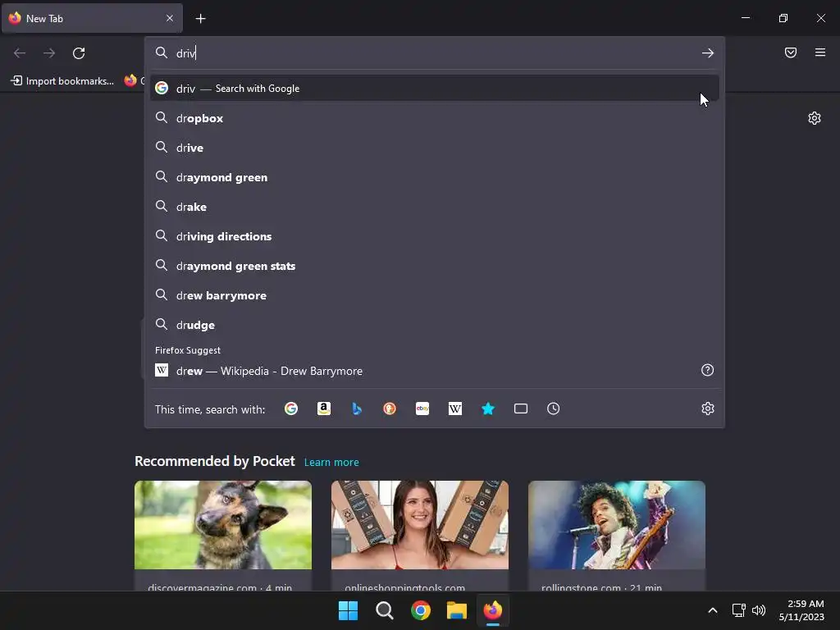Viewport: 840px width, 630px height.
Task: Search history with clock icon
Action: (x=554, y=409)
